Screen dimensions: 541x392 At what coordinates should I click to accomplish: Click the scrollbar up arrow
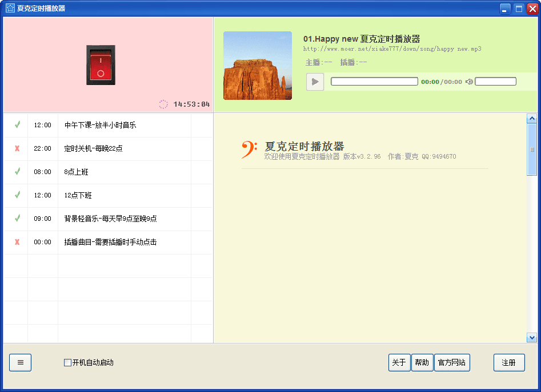(x=532, y=119)
